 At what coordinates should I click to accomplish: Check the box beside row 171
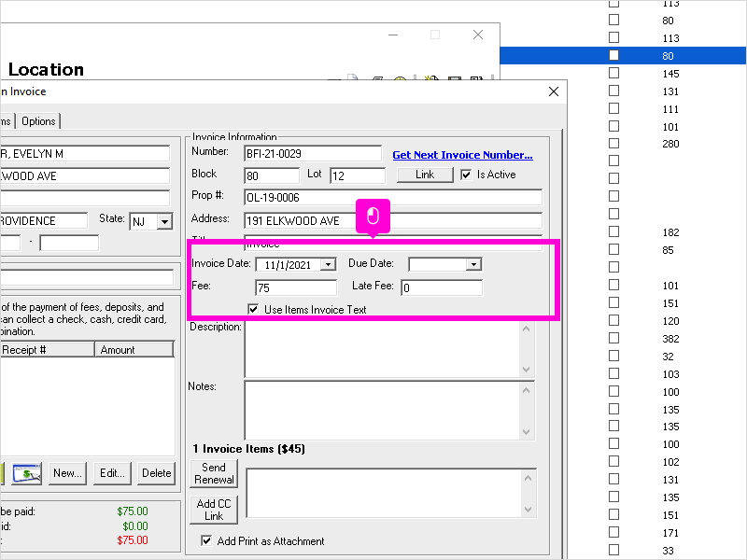[614, 532]
